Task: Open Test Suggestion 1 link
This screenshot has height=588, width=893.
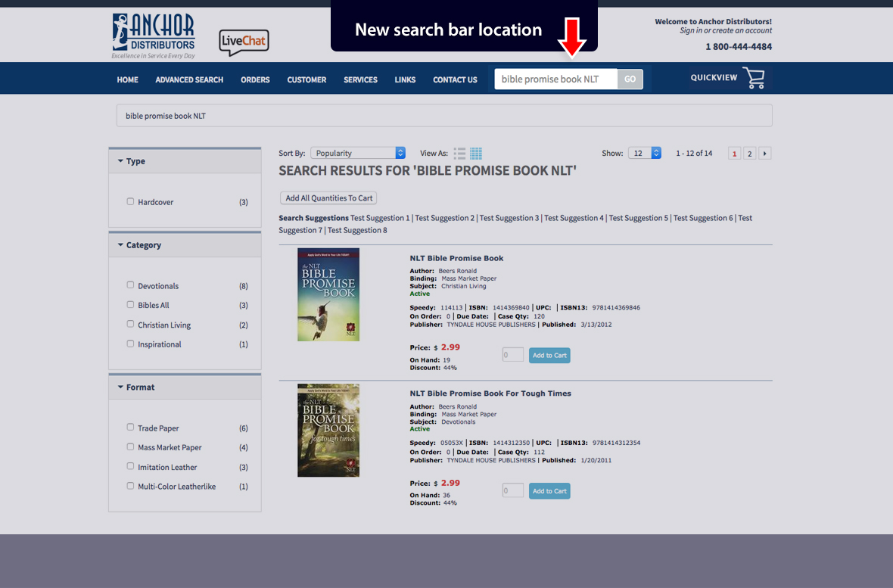Action: pos(380,218)
